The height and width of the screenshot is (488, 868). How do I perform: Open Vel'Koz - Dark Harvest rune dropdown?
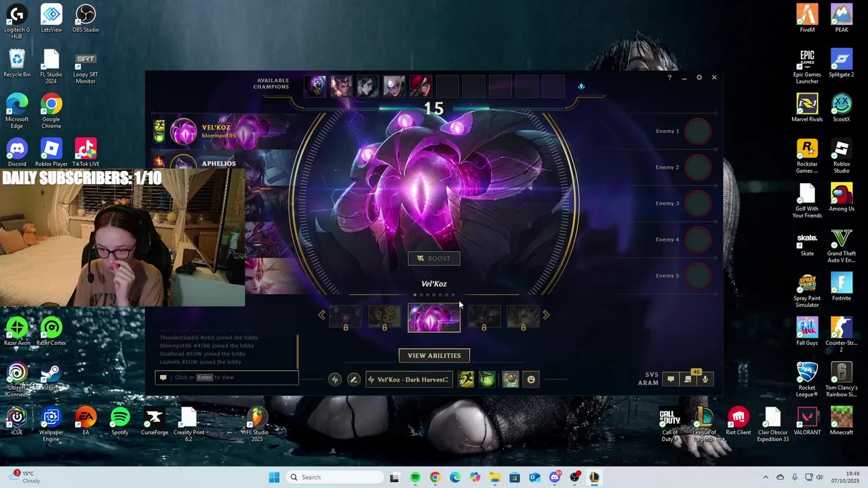point(408,380)
